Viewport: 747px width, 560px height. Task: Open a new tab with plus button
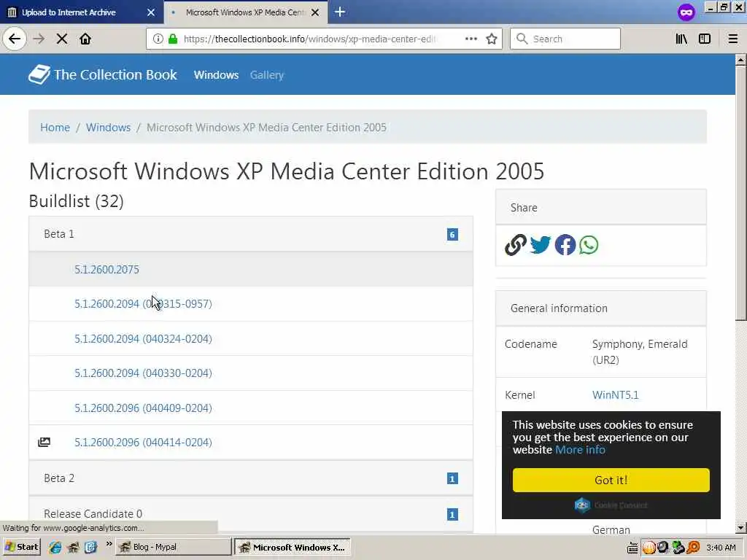click(340, 12)
